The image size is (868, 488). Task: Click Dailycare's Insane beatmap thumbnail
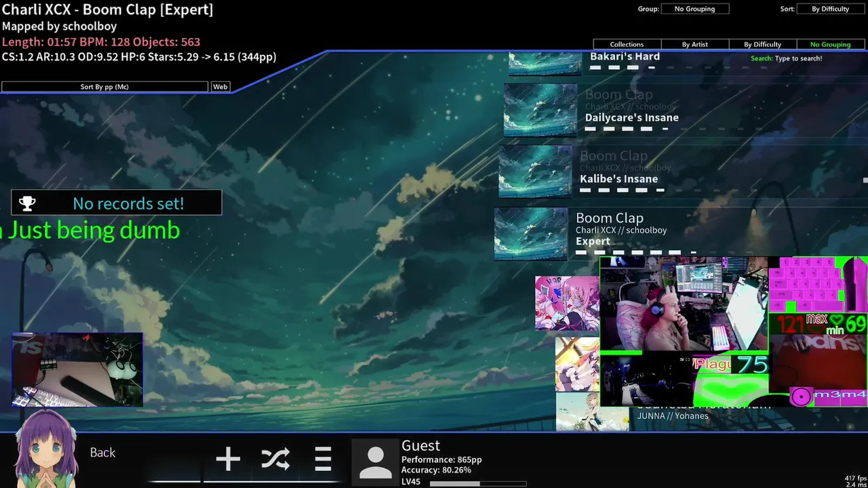click(540, 110)
